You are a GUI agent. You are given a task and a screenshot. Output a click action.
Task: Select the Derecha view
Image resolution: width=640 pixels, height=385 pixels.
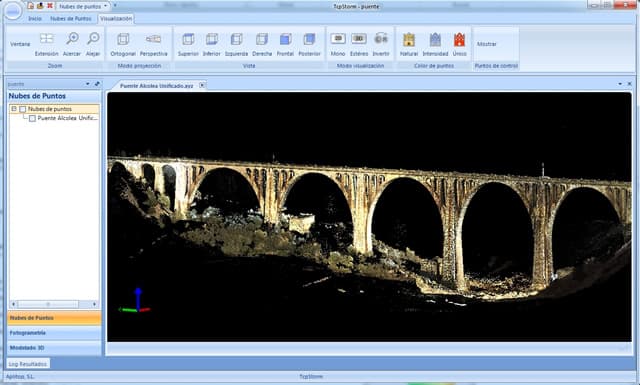pos(262,44)
